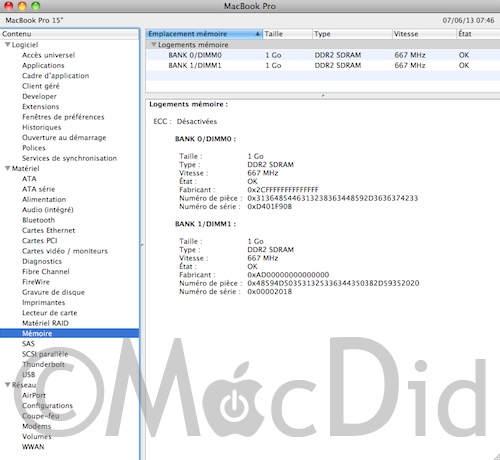
Task: Click the MacBook Pro 15" report title
Action: point(34,20)
